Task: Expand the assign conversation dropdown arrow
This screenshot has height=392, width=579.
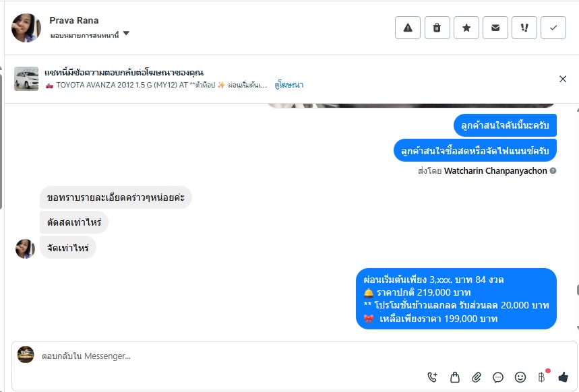Action: point(126,33)
